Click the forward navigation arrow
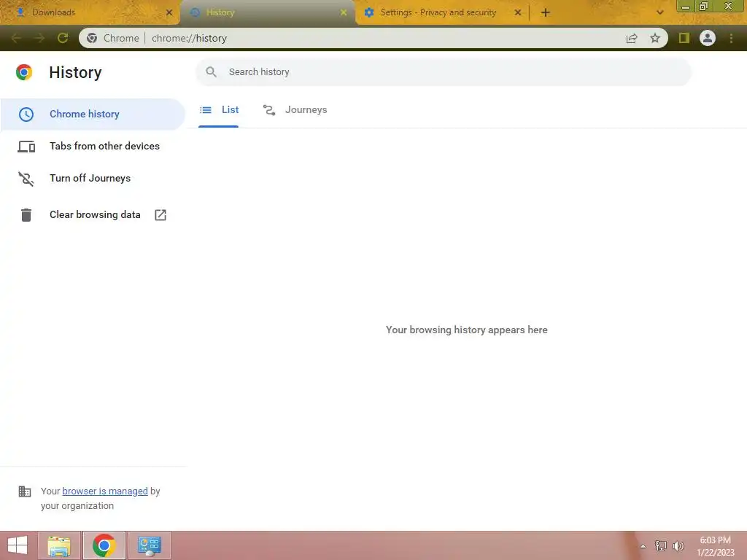The image size is (747, 560). [x=39, y=38]
